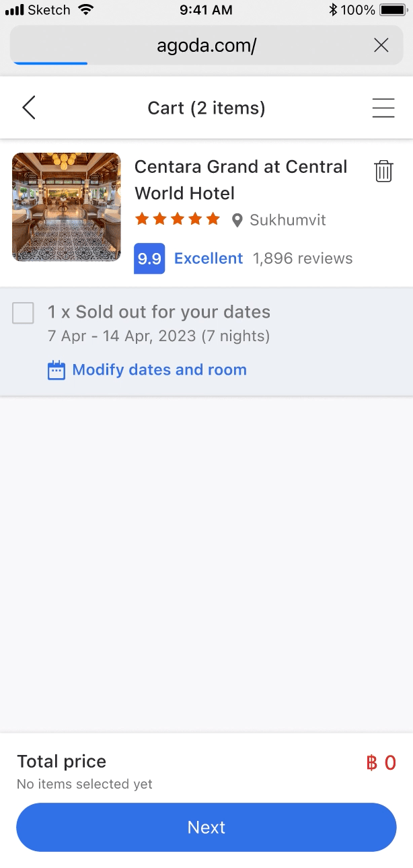This screenshot has width=413, height=868.
Task: Delete hotel with the trash icon
Action: click(383, 171)
